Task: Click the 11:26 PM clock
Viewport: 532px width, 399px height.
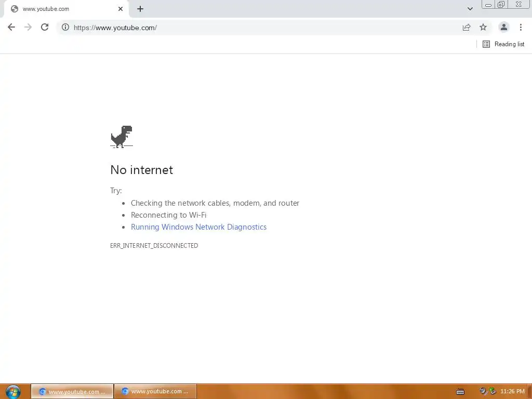Action: coord(512,392)
